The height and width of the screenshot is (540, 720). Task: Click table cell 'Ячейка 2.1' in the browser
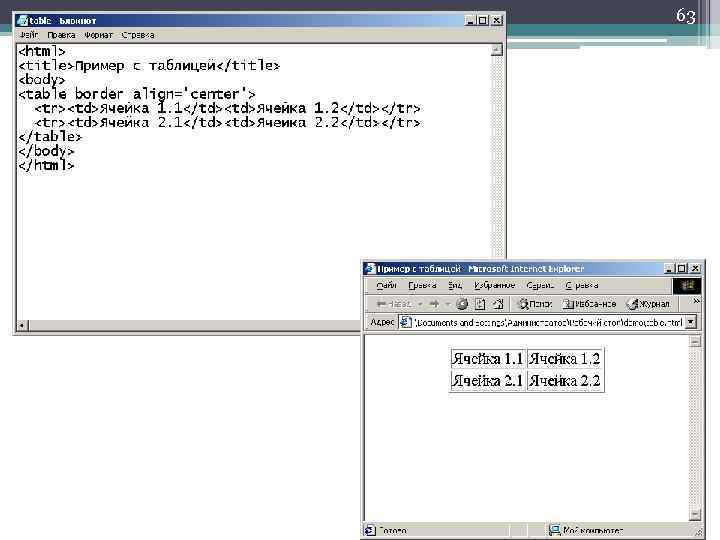click(488, 381)
